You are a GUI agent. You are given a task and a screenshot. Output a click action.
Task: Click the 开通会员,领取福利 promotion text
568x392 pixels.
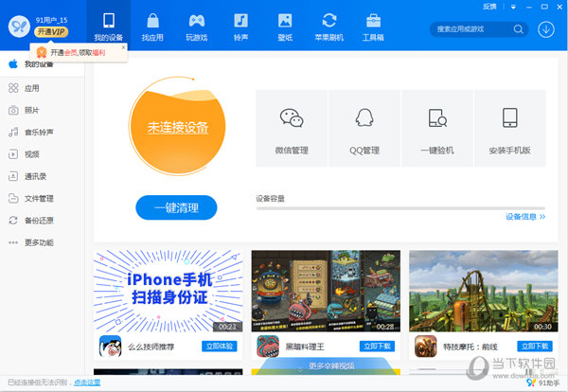(x=78, y=52)
